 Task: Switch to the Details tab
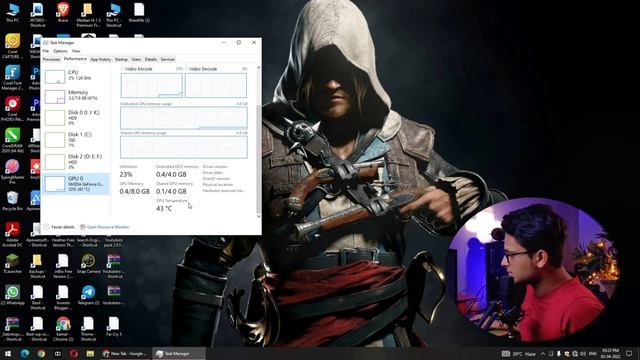151,60
